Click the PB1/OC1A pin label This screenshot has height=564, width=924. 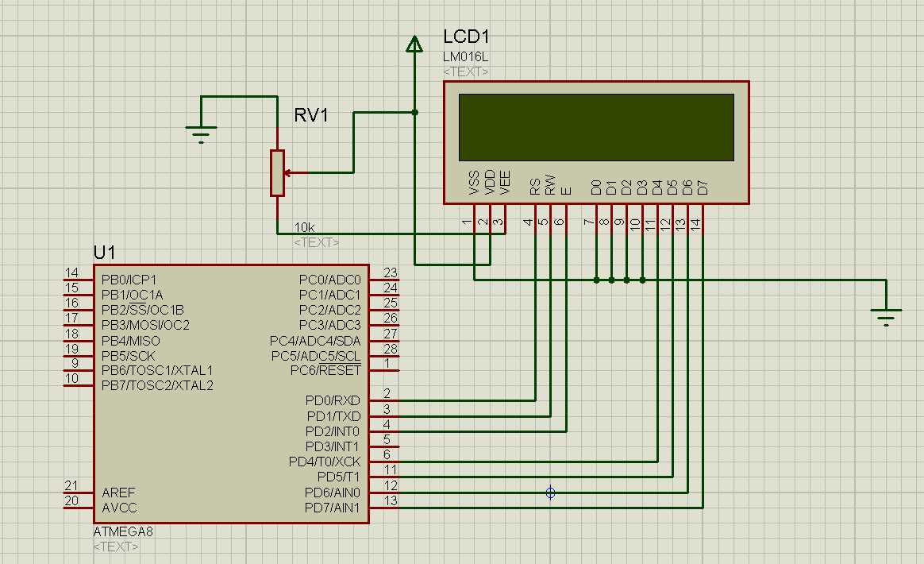[132, 295]
